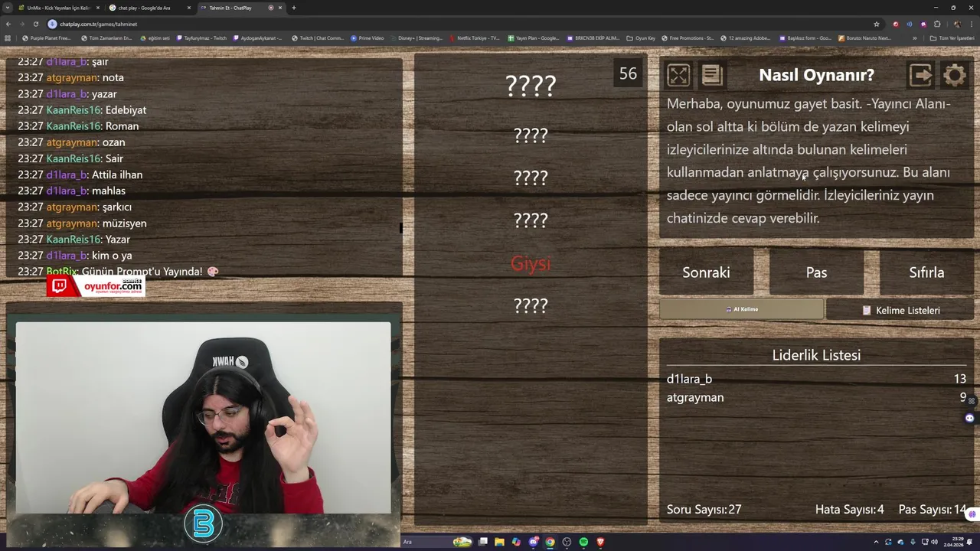Click the Hata Sayısı: 4 counter
This screenshot has height=551, width=980.
(849, 509)
